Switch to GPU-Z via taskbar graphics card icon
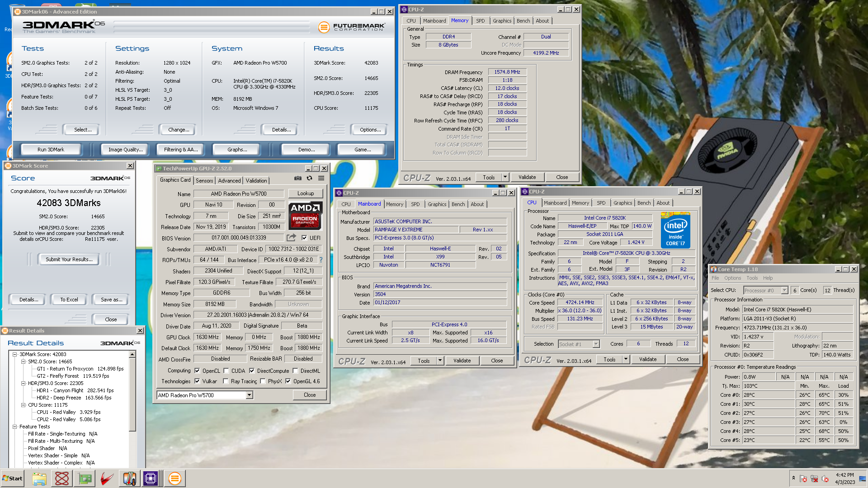This screenshot has width=868, height=488. pos(85,479)
